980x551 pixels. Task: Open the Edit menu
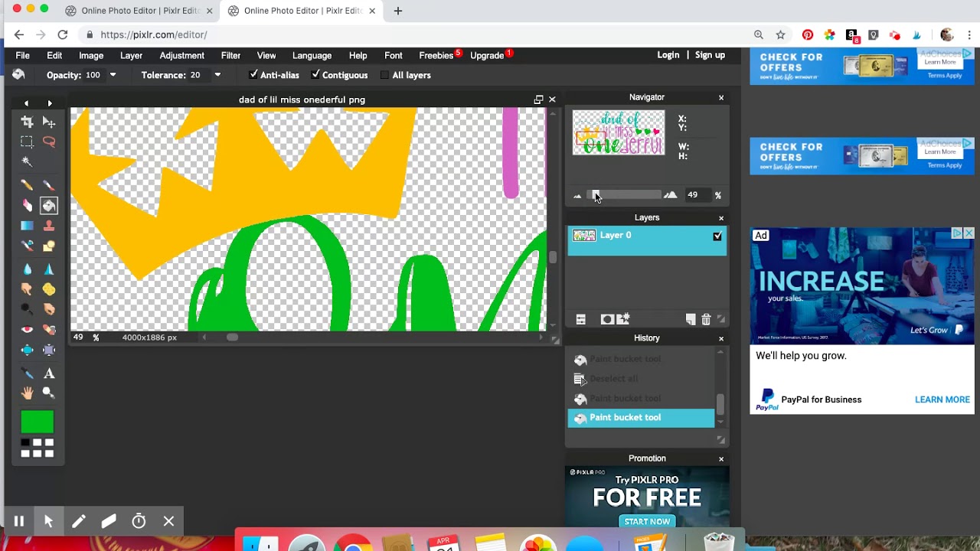pos(54,55)
